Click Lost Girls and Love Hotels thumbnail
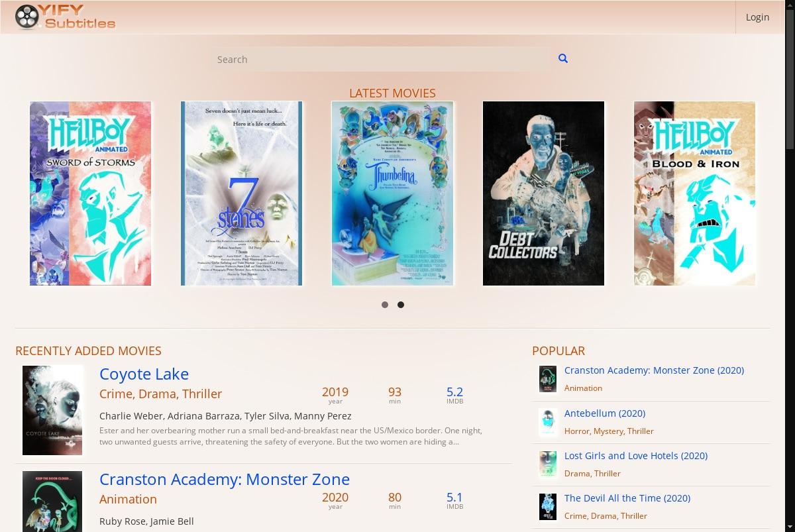 pos(548,464)
